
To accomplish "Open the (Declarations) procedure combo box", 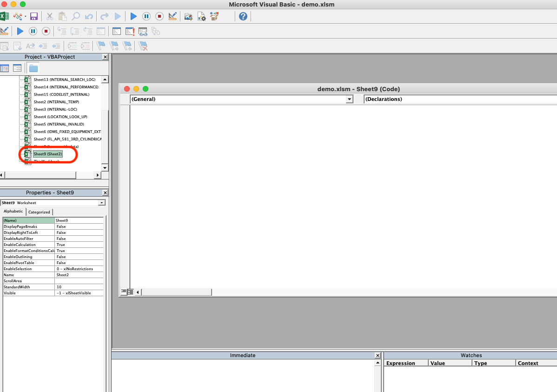I will pyautogui.click(x=460, y=99).
